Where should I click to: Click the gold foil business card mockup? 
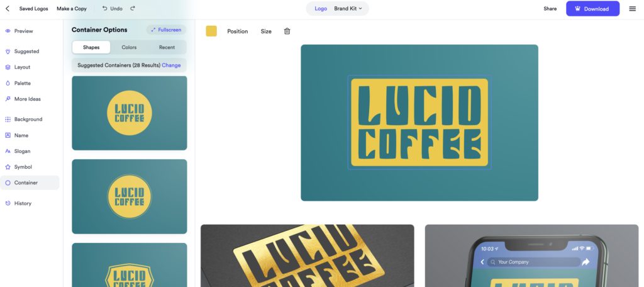pos(307,256)
